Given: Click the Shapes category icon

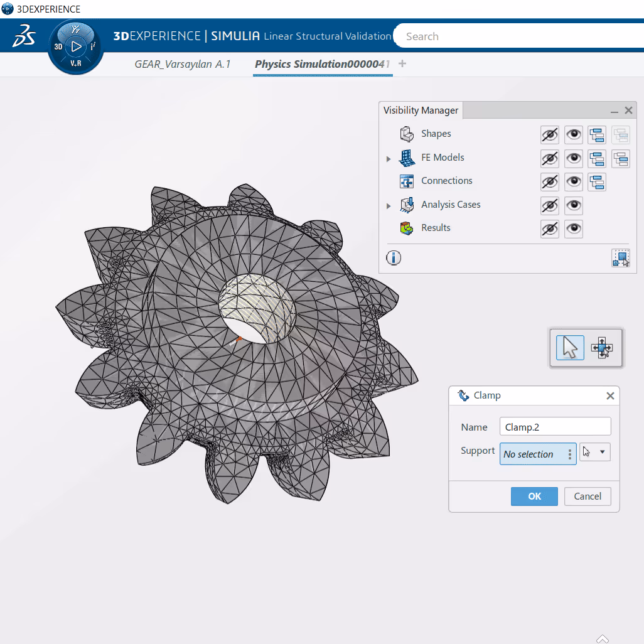Looking at the screenshot, I should pyautogui.click(x=407, y=134).
